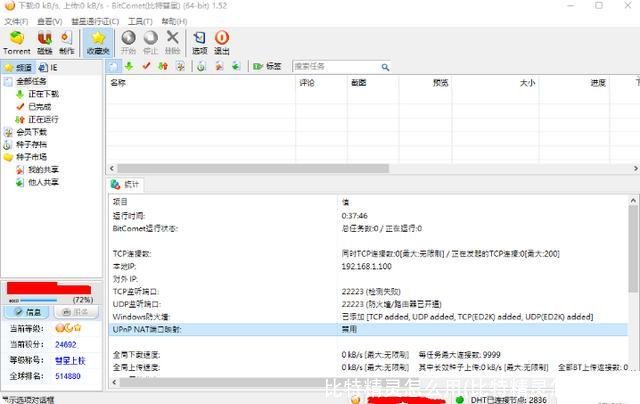Select 种子市场 folder in the sidebar

pos(31,157)
